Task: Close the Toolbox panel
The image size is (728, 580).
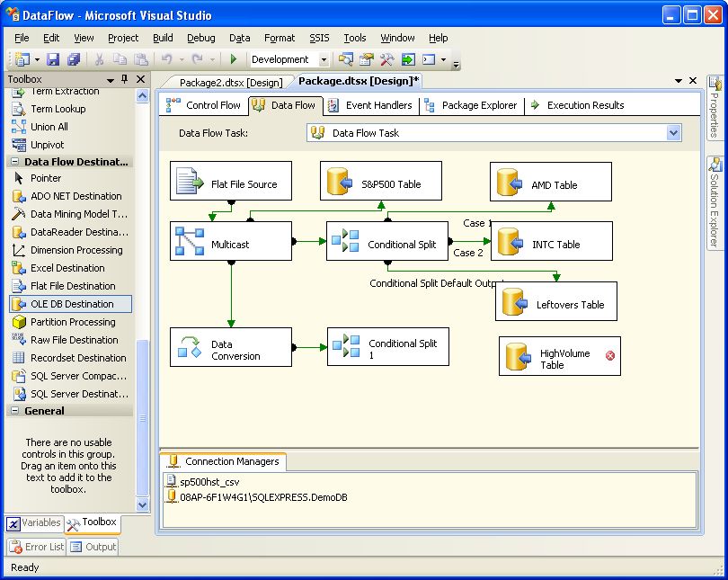Action: coord(141,79)
